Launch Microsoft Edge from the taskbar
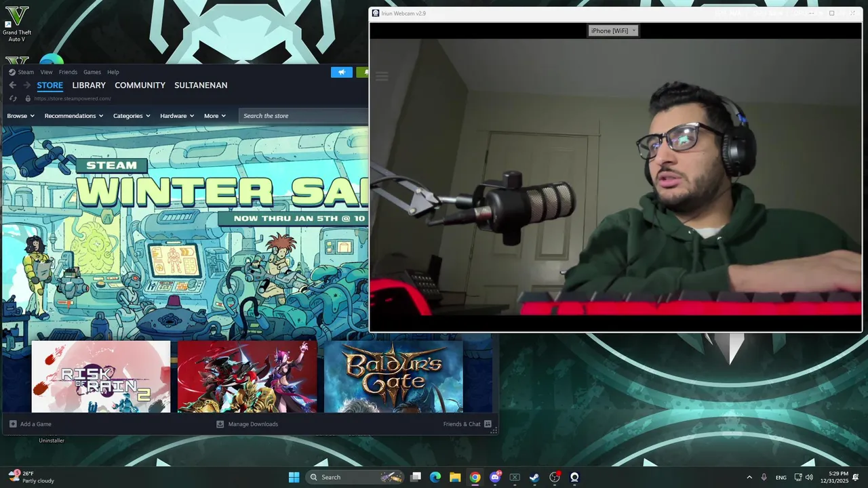 [435, 477]
